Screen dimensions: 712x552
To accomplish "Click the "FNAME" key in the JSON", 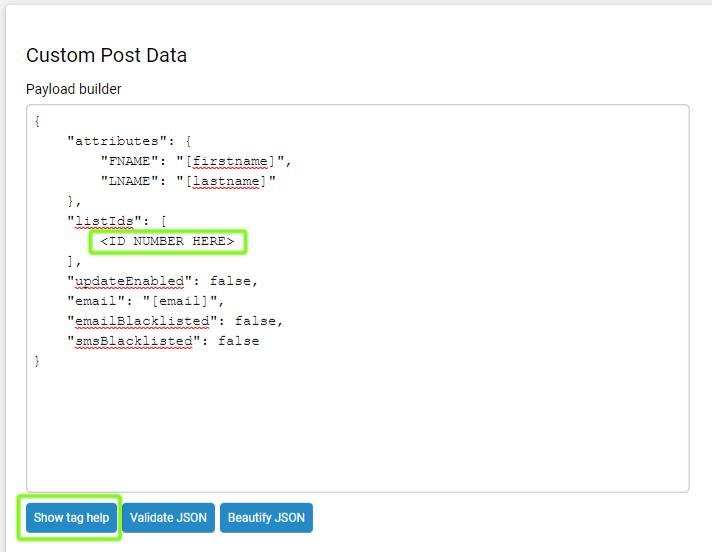I will 129,161.
